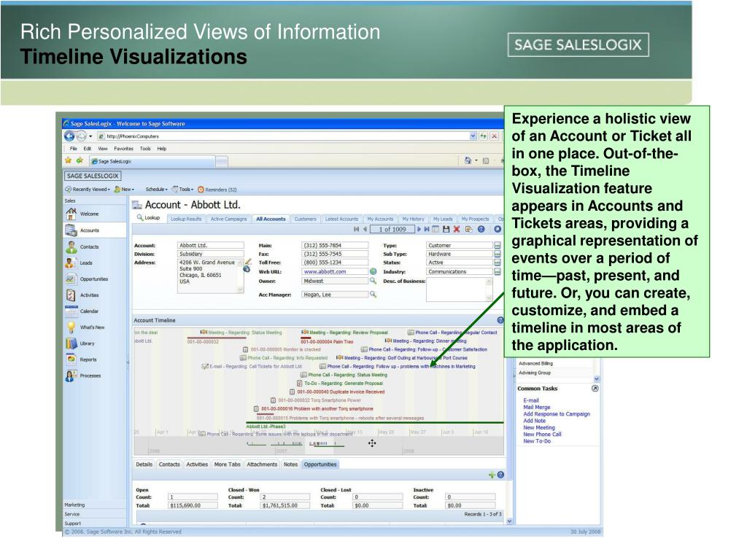Click the Mail Merge link
This screenshot has width=747, height=560.
[x=536, y=407]
